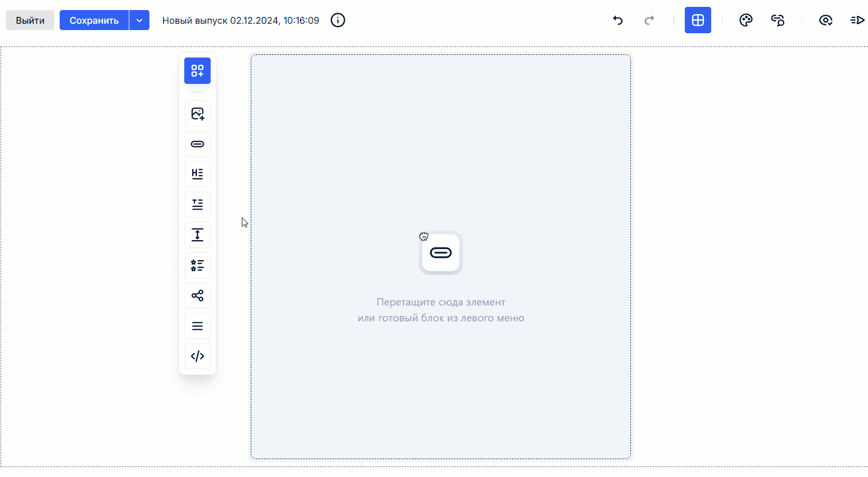Select the social share element

pyautogui.click(x=197, y=295)
